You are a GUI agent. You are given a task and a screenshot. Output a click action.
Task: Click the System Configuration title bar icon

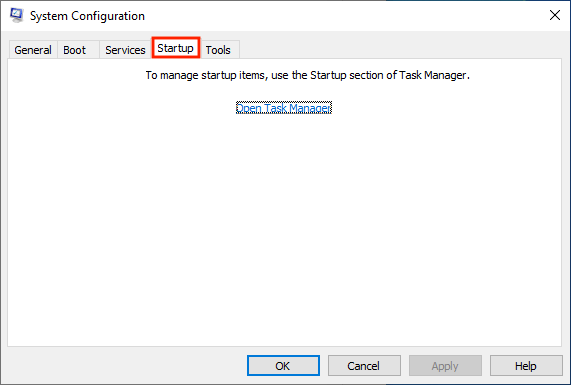17,15
